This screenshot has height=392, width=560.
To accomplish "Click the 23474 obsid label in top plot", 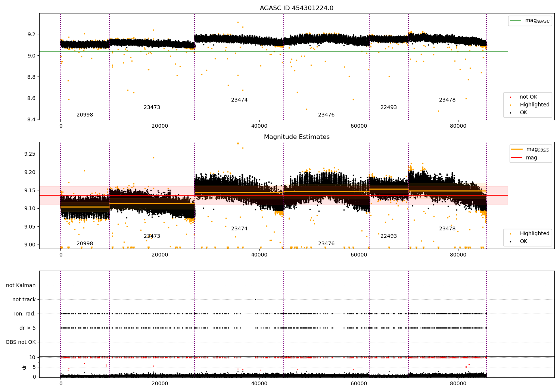I will (239, 100).
